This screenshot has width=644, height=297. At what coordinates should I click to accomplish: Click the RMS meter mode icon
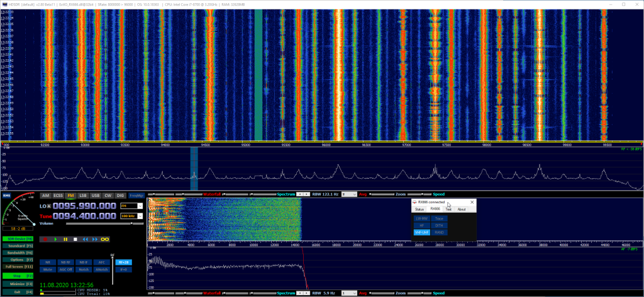click(7, 196)
